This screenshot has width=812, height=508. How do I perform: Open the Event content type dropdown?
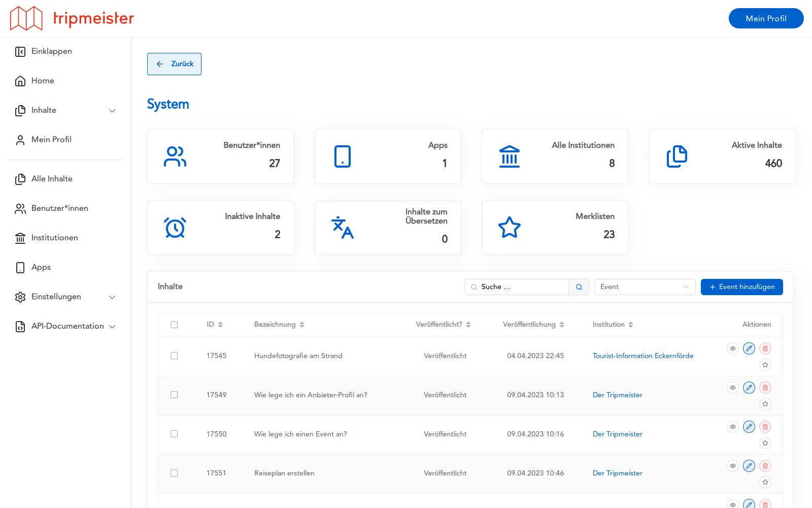point(645,287)
